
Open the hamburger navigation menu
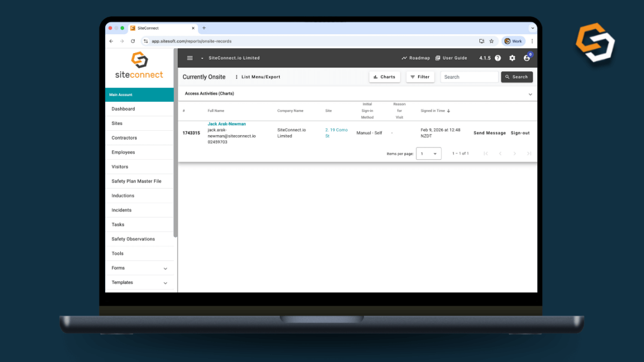(189, 58)
